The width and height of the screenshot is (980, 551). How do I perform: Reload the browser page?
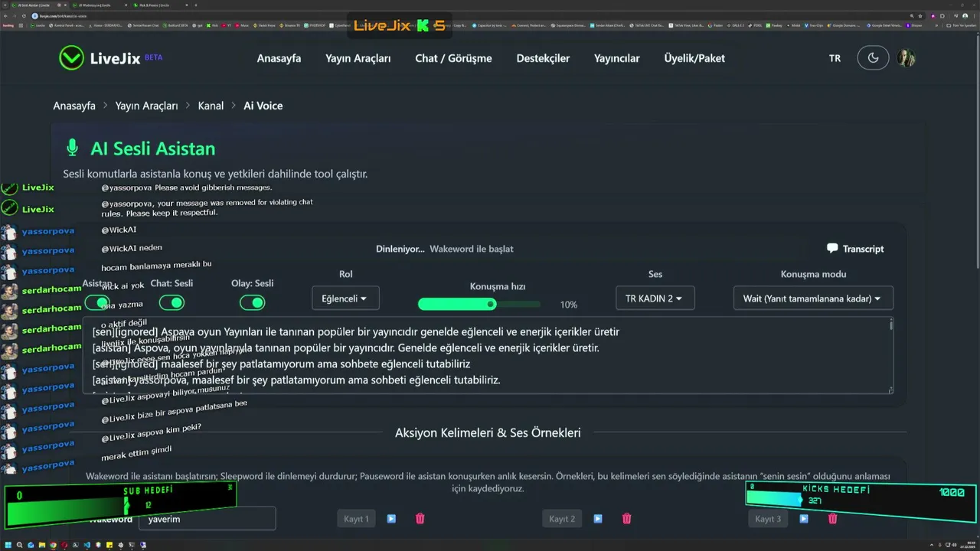pos(22,15)
